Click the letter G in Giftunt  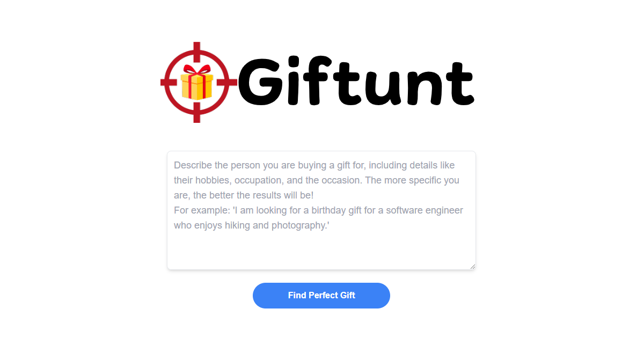coord(261,81)
